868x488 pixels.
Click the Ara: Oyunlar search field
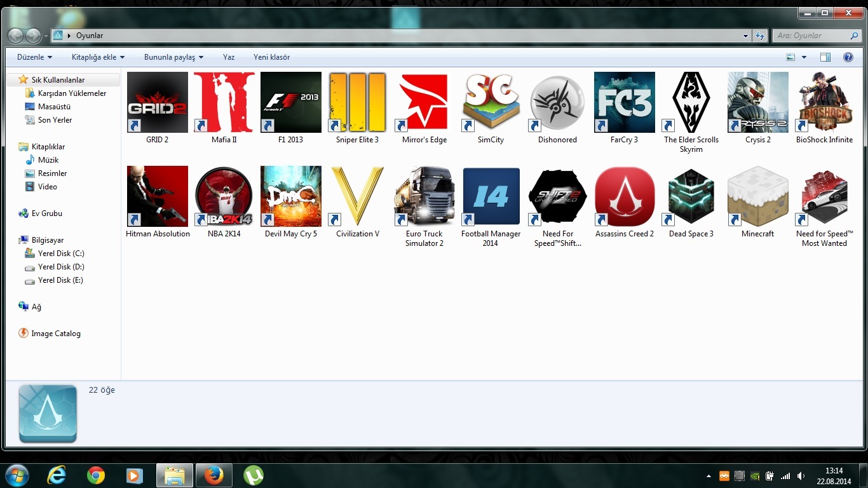coord(817,36)
